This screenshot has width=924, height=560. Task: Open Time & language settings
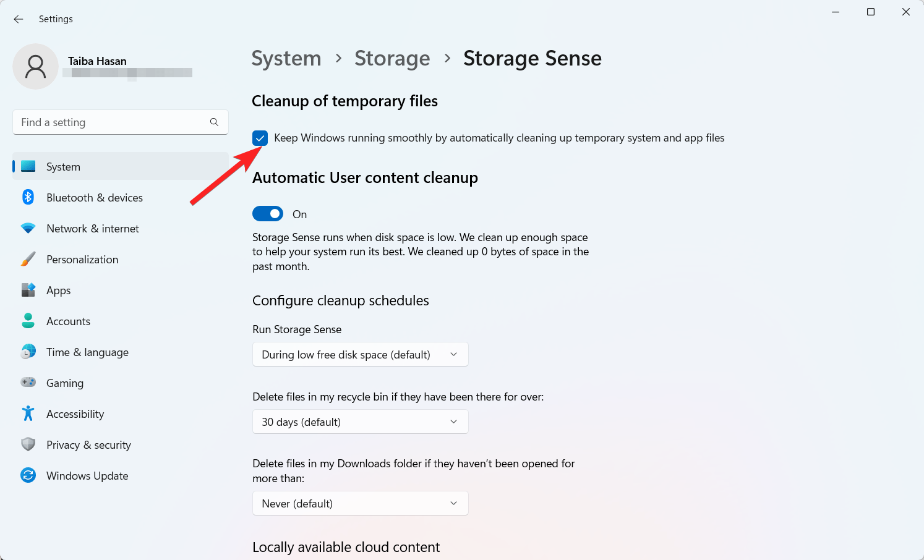point(87,352)
